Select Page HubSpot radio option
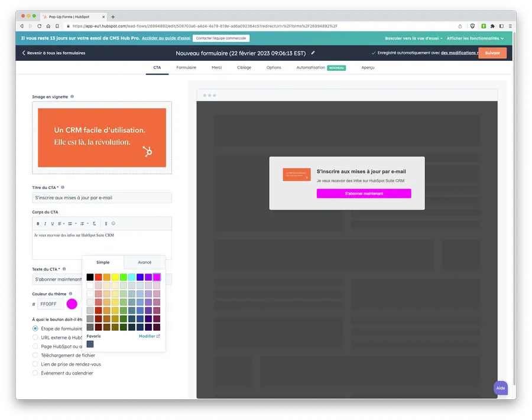The height and width of the screenshot is (420, 532). [x=35, y=346]
